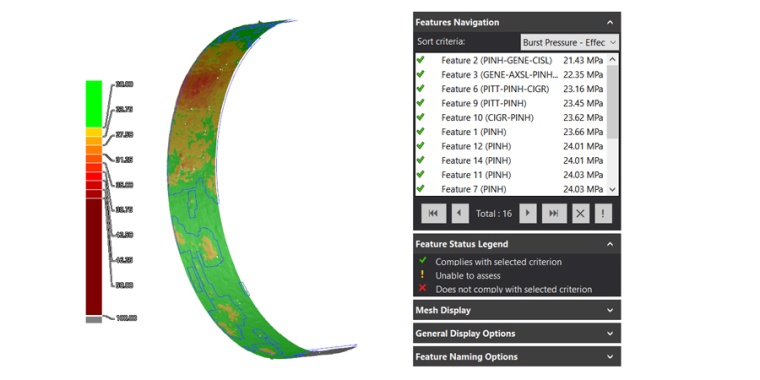This screenshot has width=760, height=380.
Task: Click the green checkmark beside Feature 10
Action: coord(420,117)
